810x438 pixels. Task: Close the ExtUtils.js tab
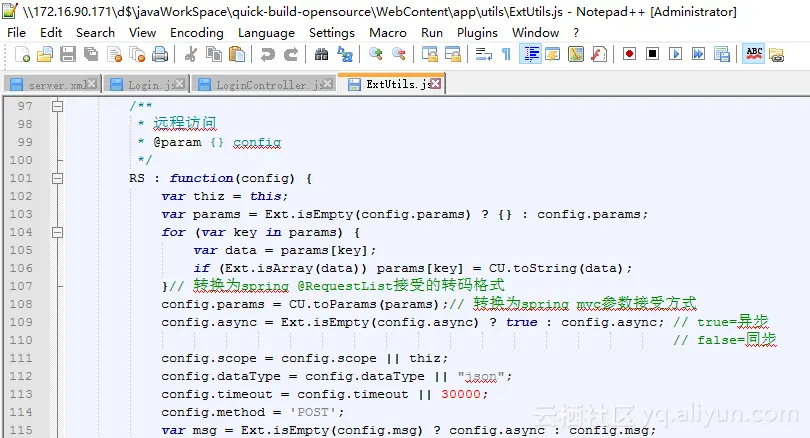click(435, 83)
